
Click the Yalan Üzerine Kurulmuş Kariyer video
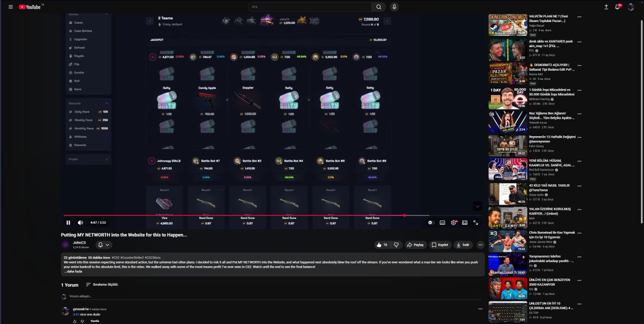coord(507,217)
